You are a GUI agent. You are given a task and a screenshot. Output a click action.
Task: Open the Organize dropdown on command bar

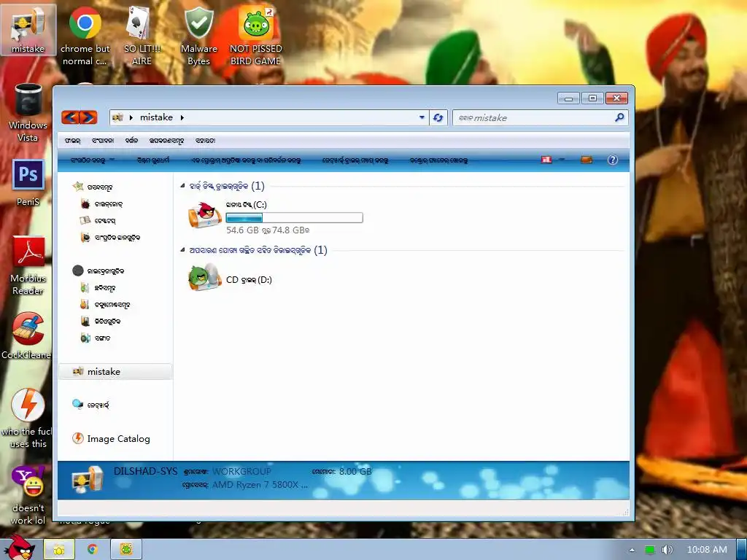(92, 160)
